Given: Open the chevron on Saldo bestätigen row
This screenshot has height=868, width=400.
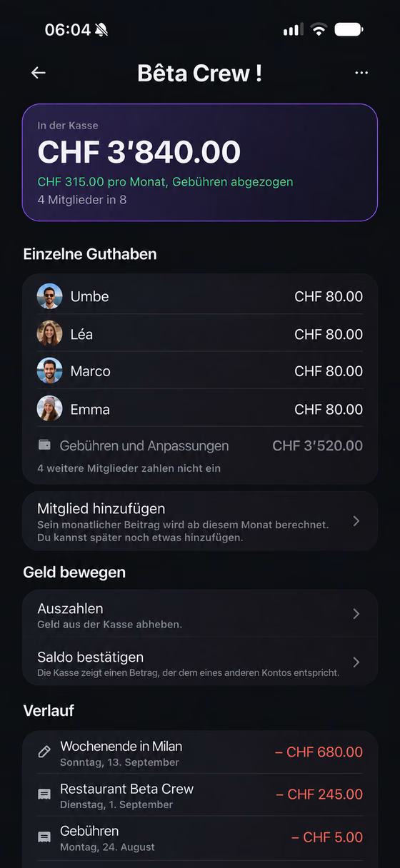Looking at the screenshot, I should click(x=356, y=662).
